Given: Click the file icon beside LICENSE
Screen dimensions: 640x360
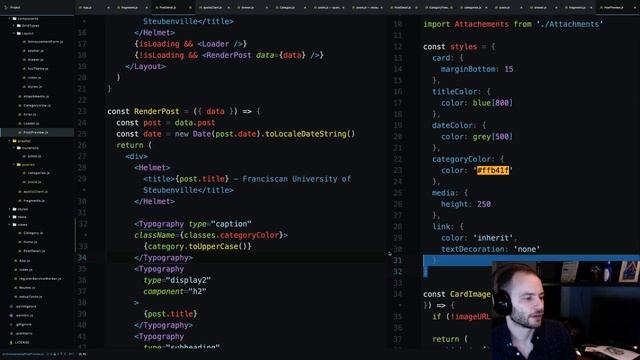Looking at the screenshot, I should point(11,342).
